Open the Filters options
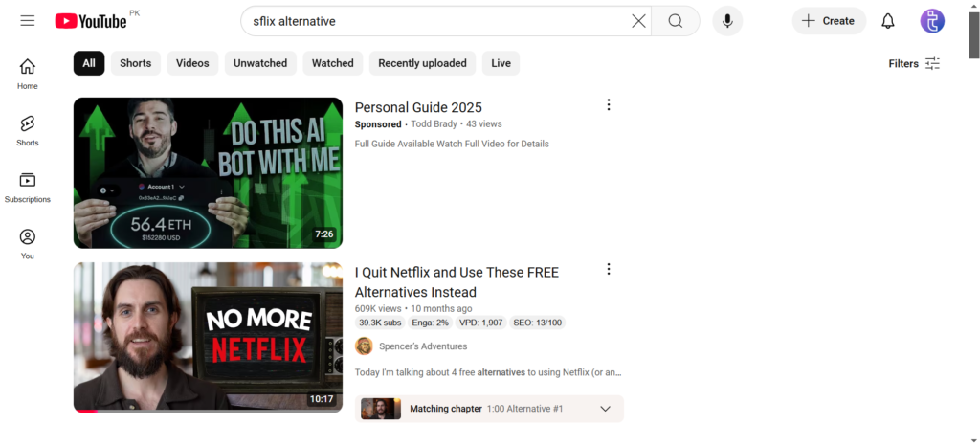The image size is (980, 446). tap(914, 63)
